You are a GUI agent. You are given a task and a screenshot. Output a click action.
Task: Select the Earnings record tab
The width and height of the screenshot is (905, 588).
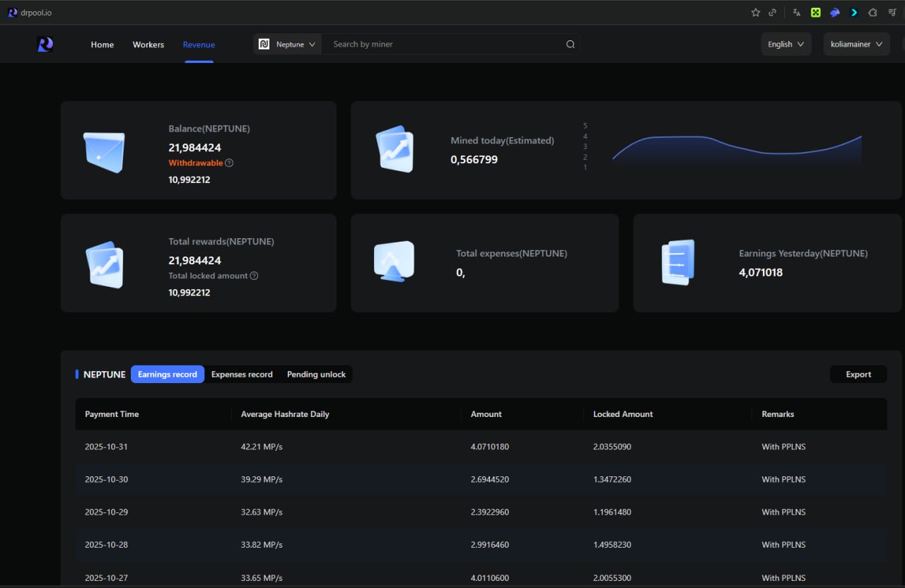pyautogui.click(x=168, y=375)
